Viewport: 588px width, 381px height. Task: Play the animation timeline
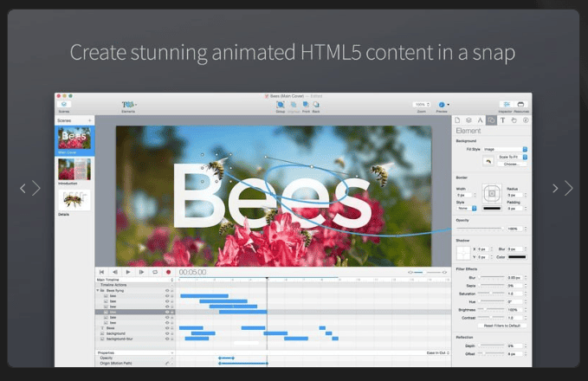[128, 272]
